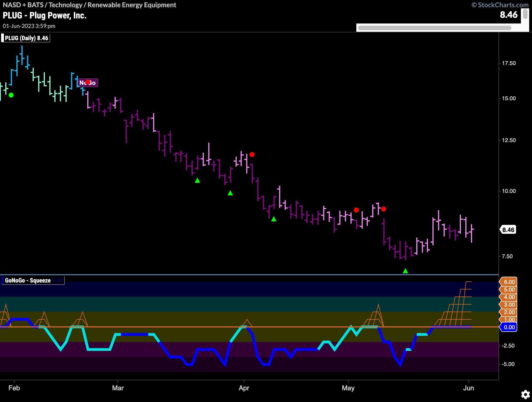
Task: Click the red circle on the NoGo label
Action: 88,82
